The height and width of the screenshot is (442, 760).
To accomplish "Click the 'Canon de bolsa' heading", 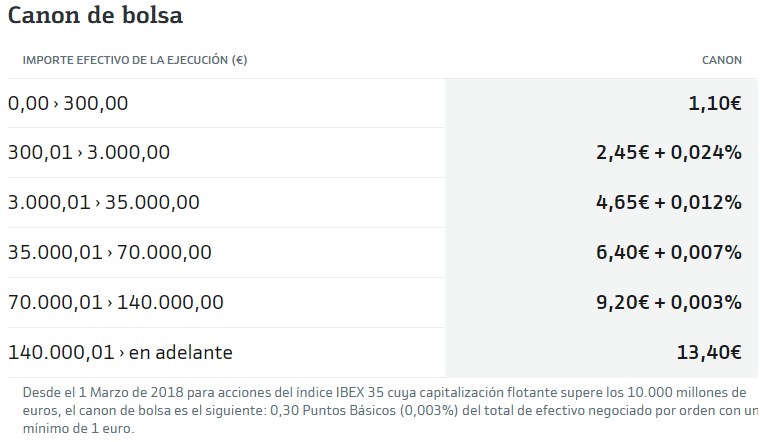I will (95, 16).
